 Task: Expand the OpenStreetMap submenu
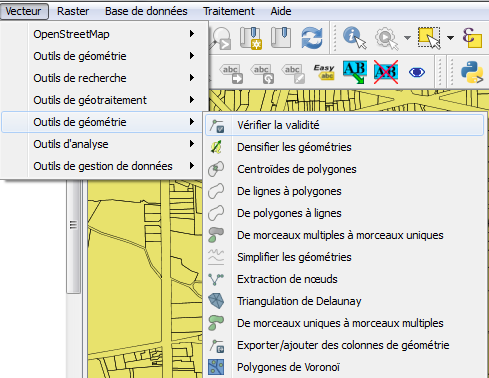(114, 34)
